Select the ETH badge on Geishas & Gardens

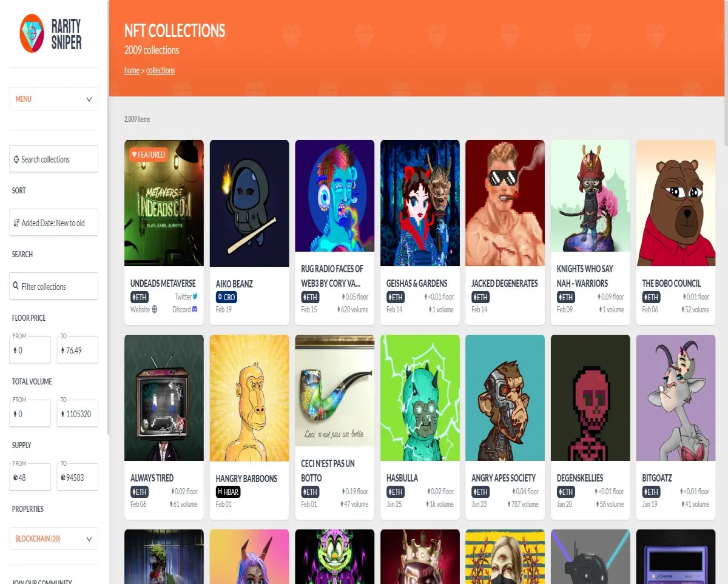point(396,297)
